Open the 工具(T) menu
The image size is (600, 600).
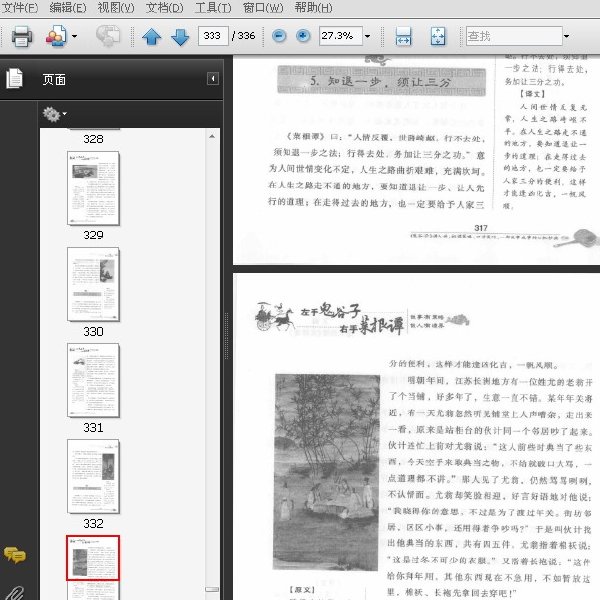[213, 8]
